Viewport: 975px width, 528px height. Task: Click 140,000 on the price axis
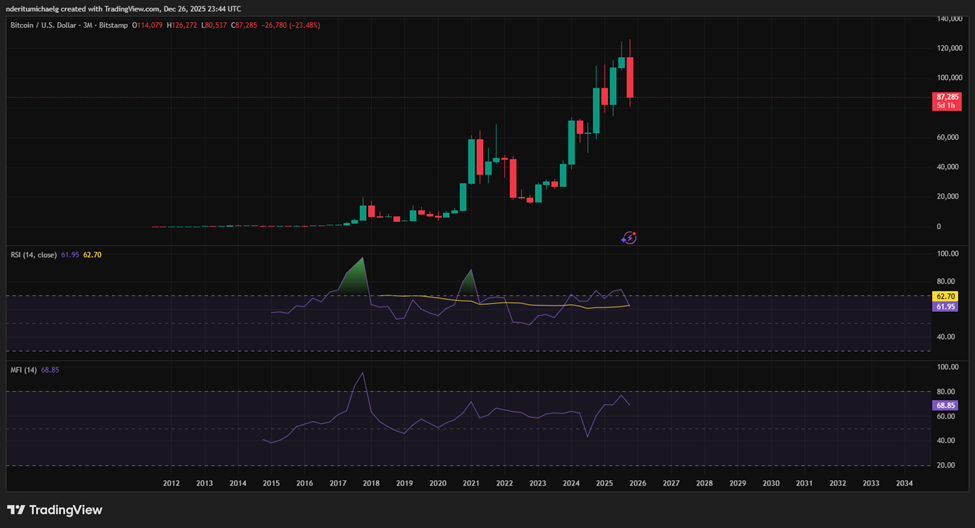(949, 19)
